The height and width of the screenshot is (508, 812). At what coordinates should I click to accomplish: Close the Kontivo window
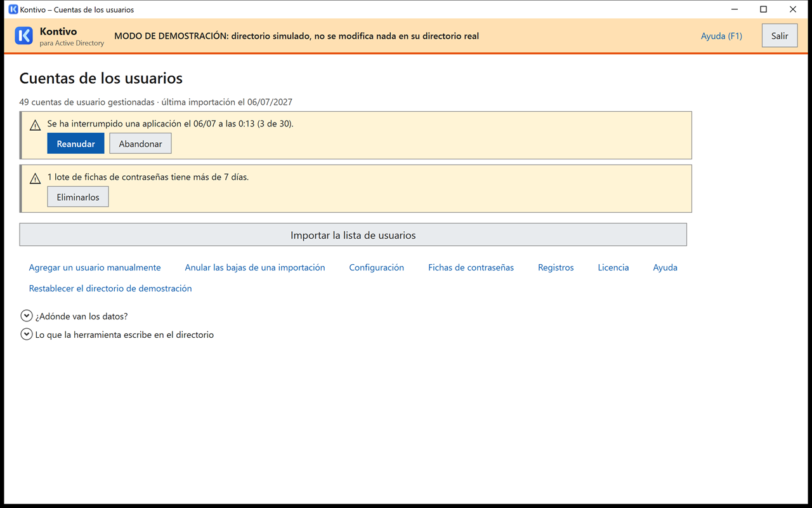(793, 10)
